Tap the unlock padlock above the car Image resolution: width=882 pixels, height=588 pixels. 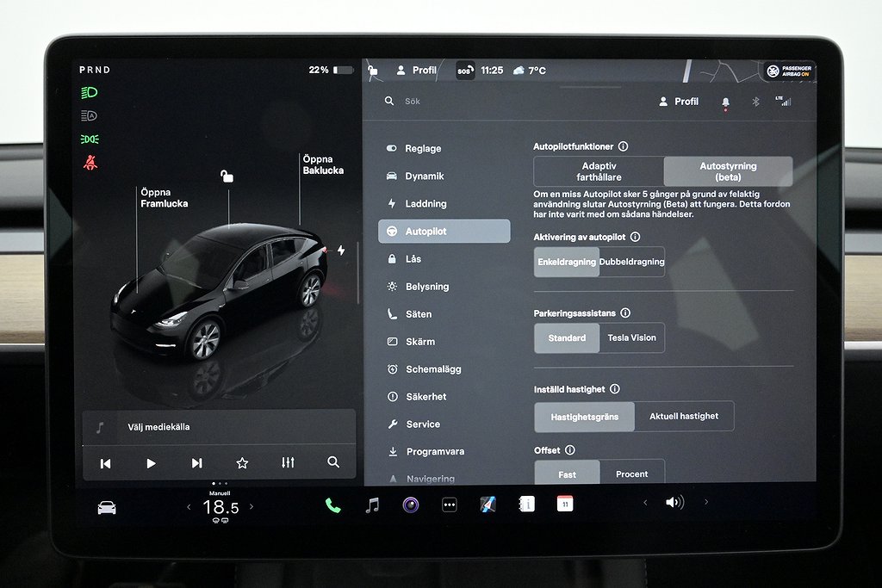point(227,176)
